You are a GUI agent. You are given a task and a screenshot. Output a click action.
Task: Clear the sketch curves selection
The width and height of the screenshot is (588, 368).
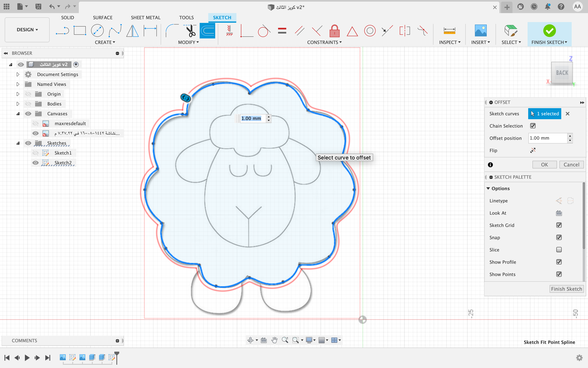click(568, 114)
